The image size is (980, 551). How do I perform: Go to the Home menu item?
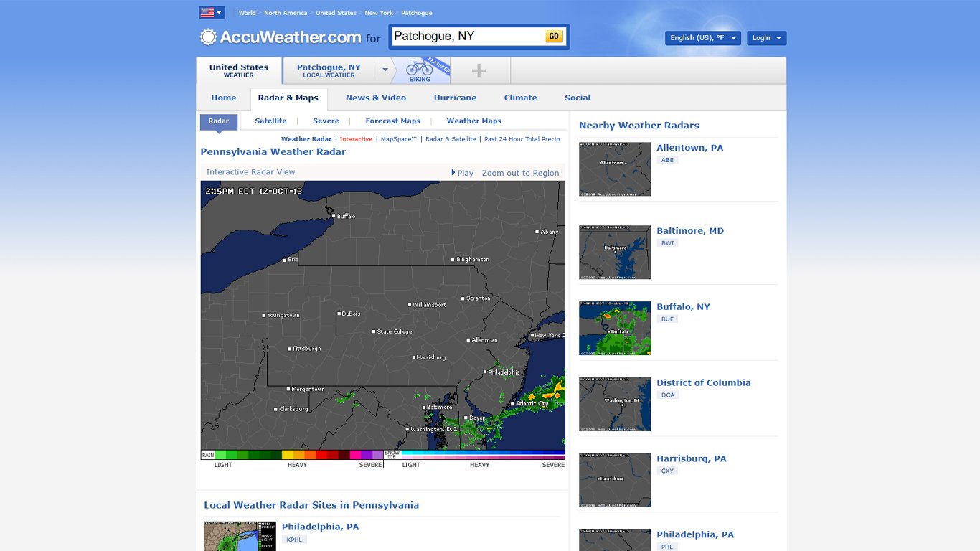[224, 98]
